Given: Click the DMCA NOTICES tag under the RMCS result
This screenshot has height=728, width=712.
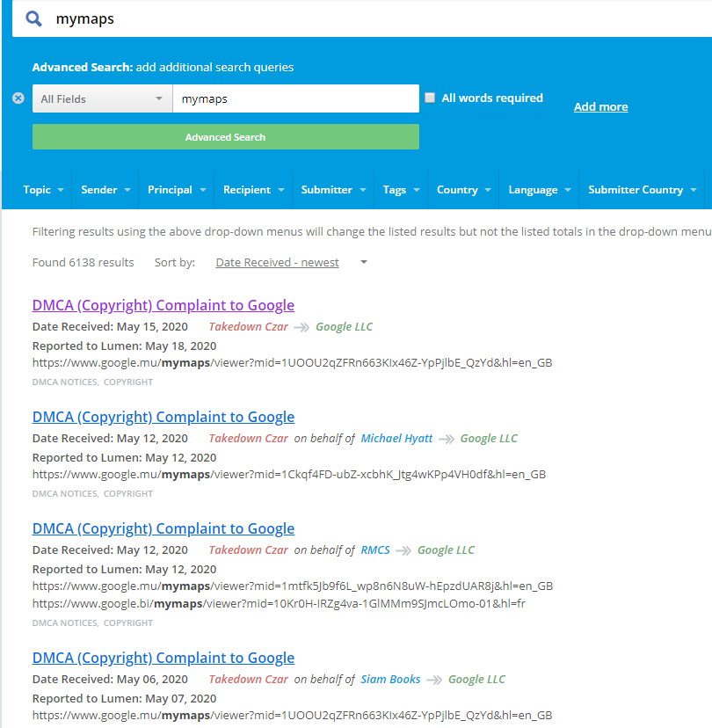Looking at the screenshot, I should (x=64, y=623).
